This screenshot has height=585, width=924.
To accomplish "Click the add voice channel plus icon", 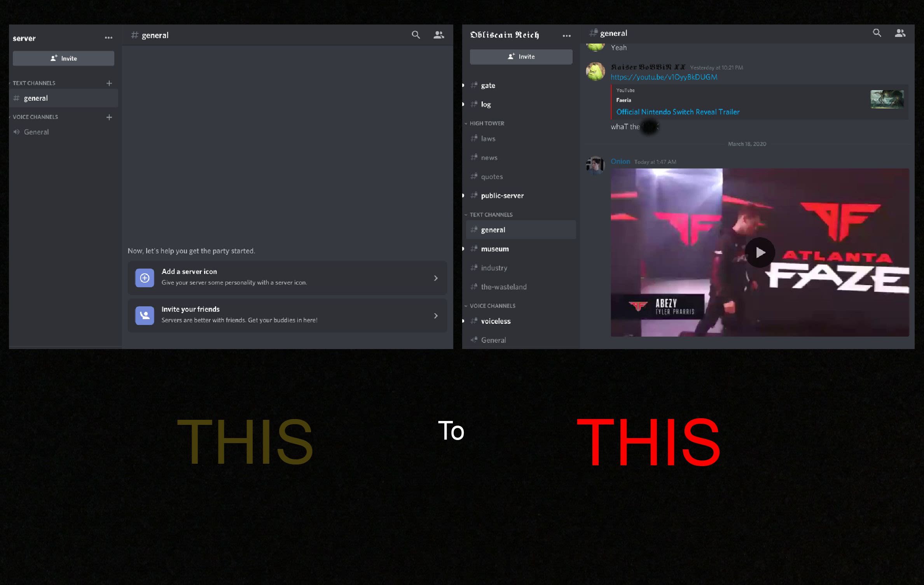I will pos(108,117).
